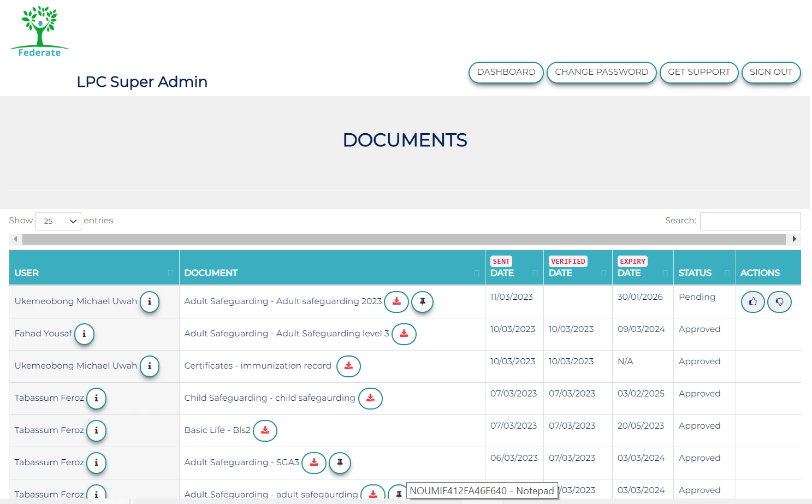Go to the Dashboard

505,72
